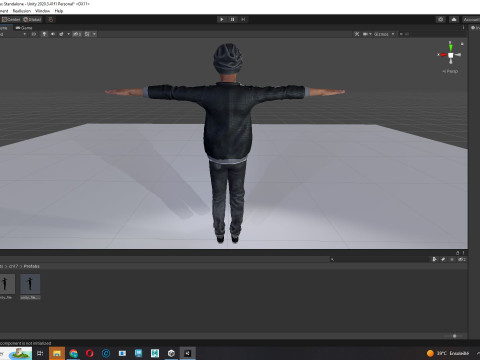Click the Step frame button

click(x=243, y=19)
